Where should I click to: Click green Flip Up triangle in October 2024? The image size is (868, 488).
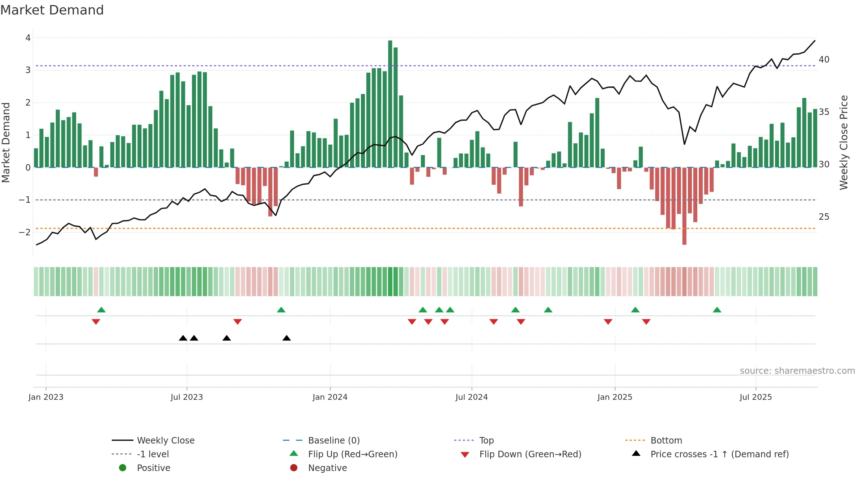pos(548,310)
